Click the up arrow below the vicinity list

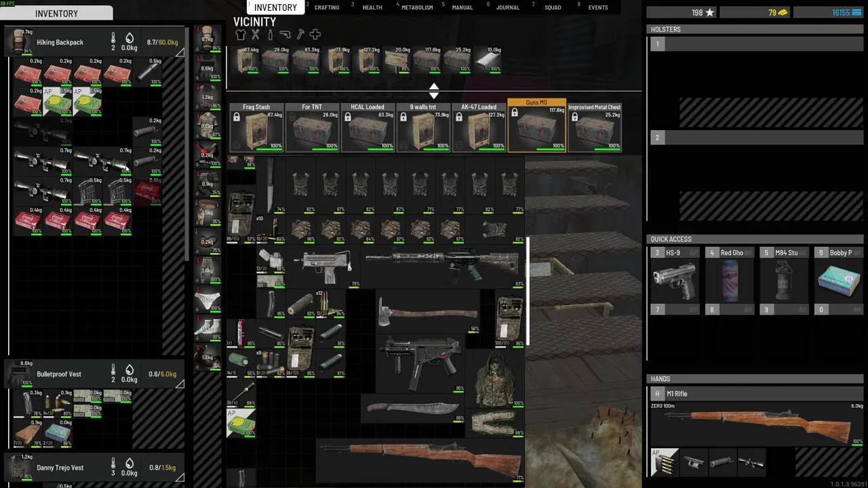click(x=434, y=86)
